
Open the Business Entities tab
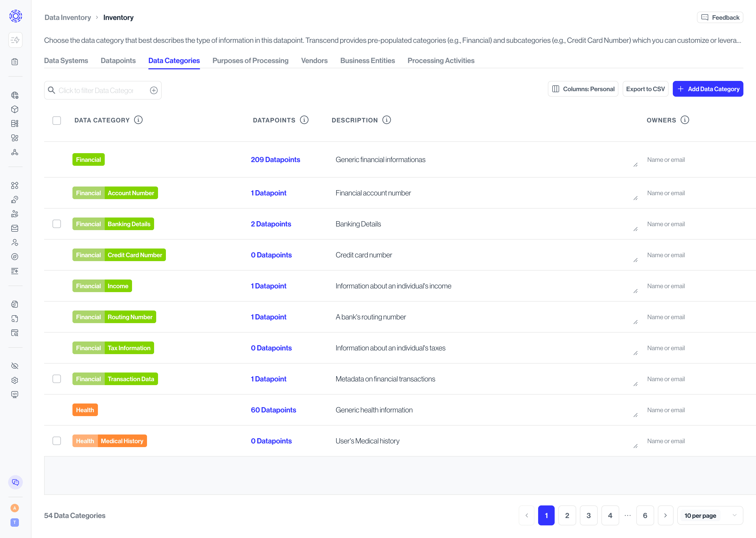pyautogui.click(x=367, y=61)
